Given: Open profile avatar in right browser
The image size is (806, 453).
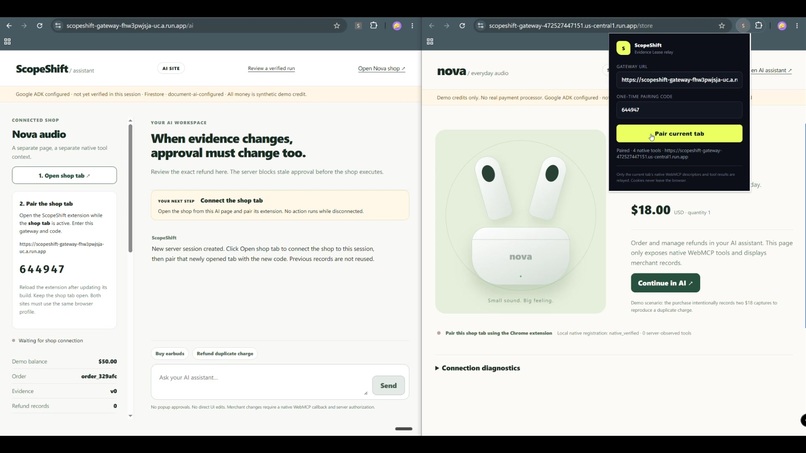Looking at the screenshot, I should coord(782,25).
